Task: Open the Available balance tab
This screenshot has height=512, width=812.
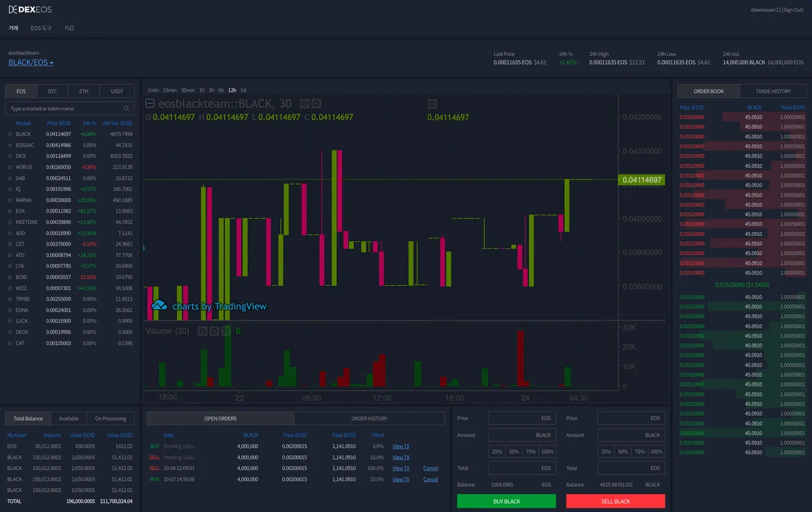Action: point(69,418)
